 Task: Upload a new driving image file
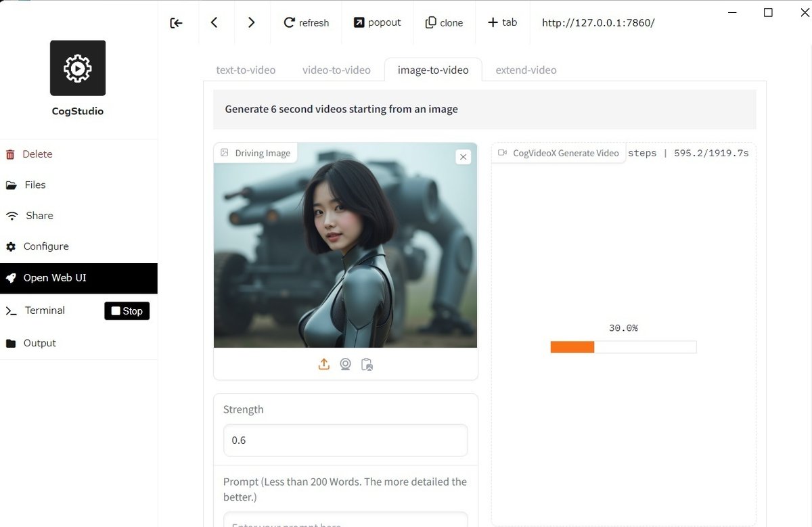click(323, 364)
